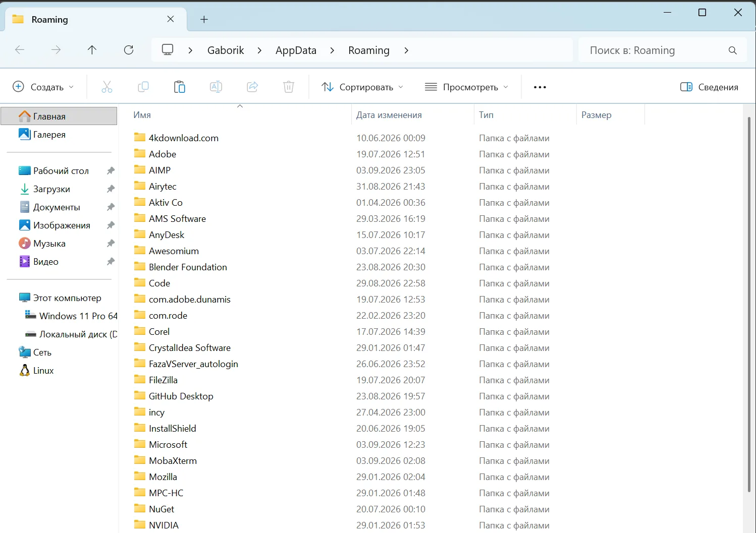
Task: Go up one folder level arrow
Action: [92, 50]
